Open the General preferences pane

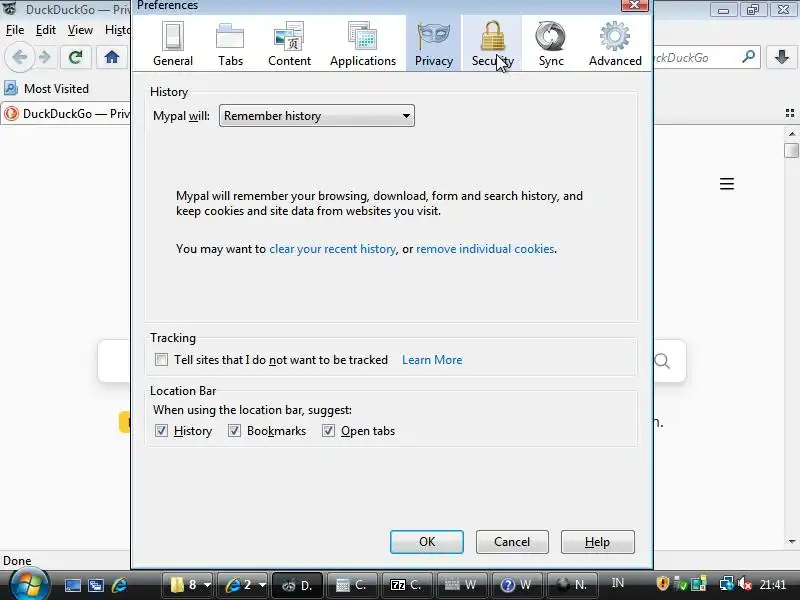[x=172, y=44]
